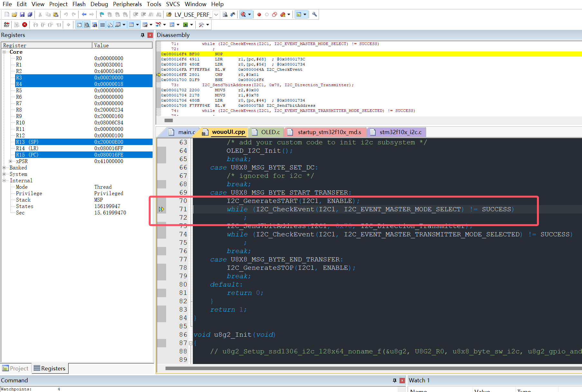
Task: Expand the Banked register group
Action: [x=4, y=168]
